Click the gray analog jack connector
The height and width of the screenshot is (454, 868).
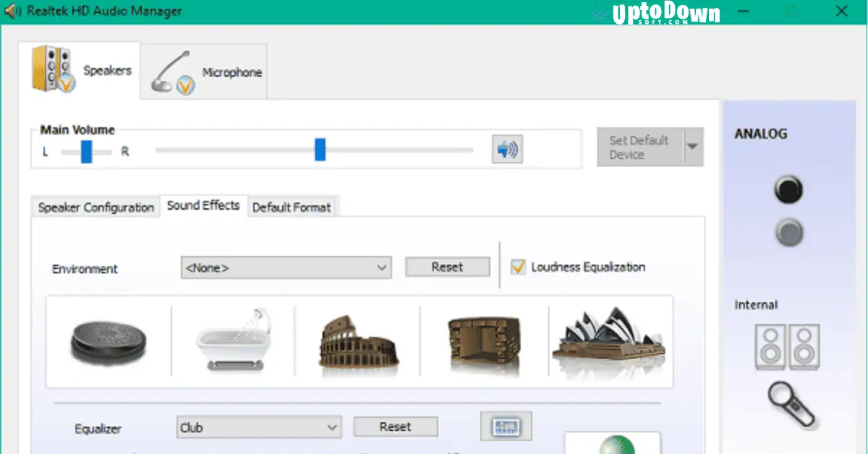coord(788,233)
